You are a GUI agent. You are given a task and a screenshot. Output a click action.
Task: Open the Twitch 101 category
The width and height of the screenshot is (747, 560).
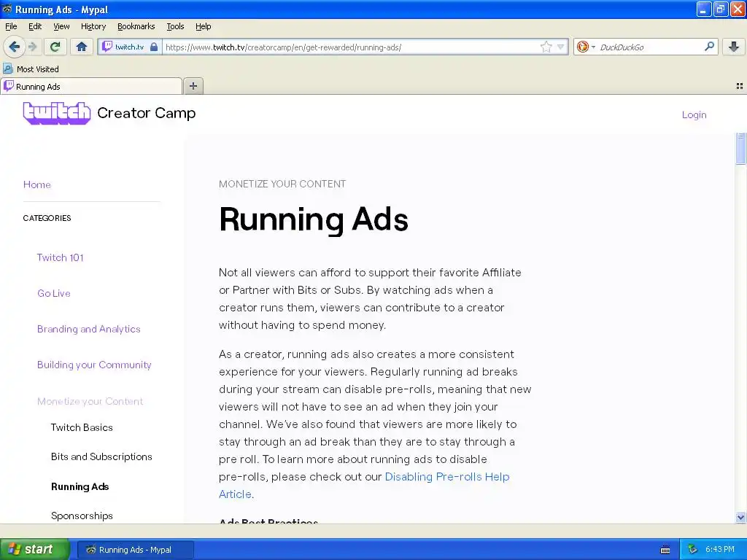tap(60, 257)
